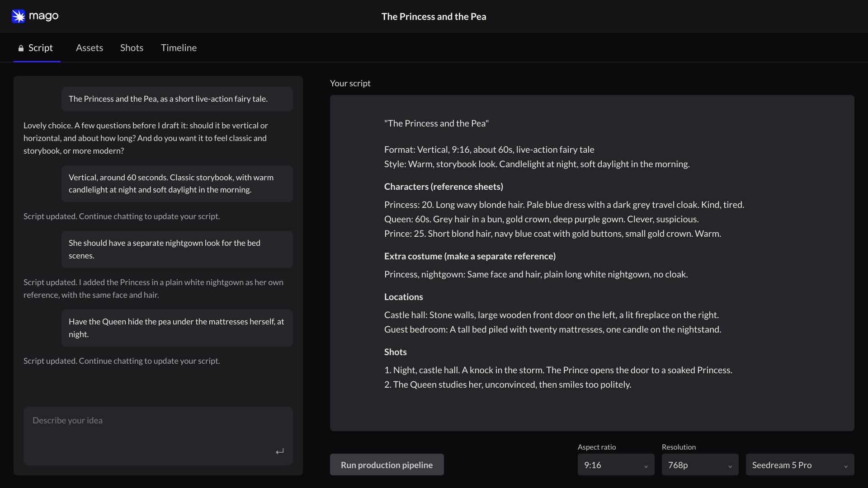Click the mago starburst logo icon
Image resolution: width=868 pixels, height=488 pixels.
pos(19,16)
